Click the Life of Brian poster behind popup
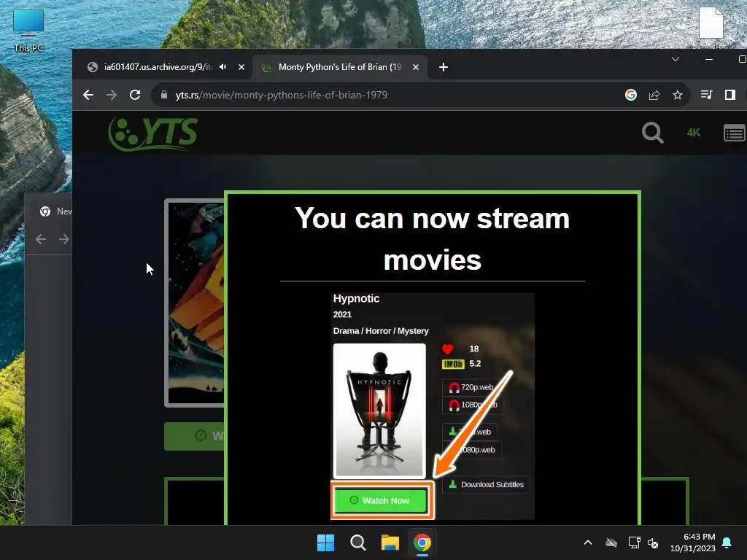Image resolution: width=747 pixels, height=560 pixels. click(195, 303)
